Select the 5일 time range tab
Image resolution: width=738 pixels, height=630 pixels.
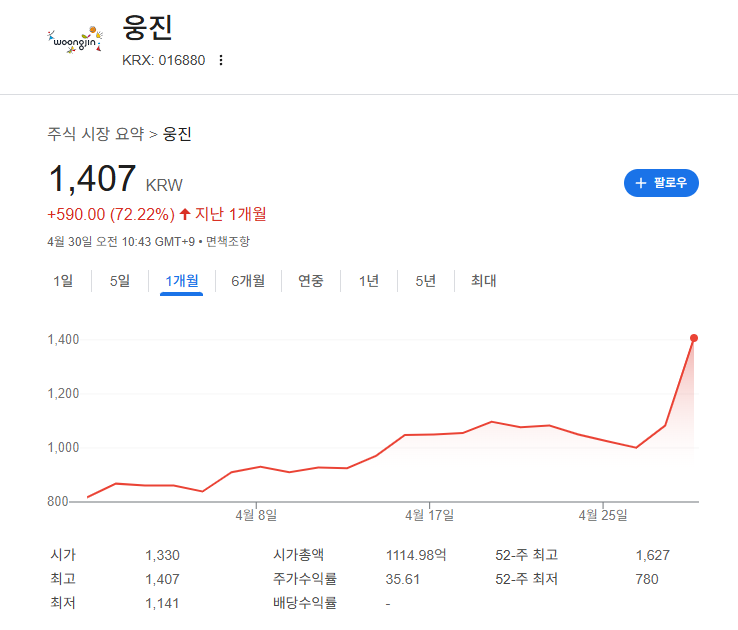point(120,281)
